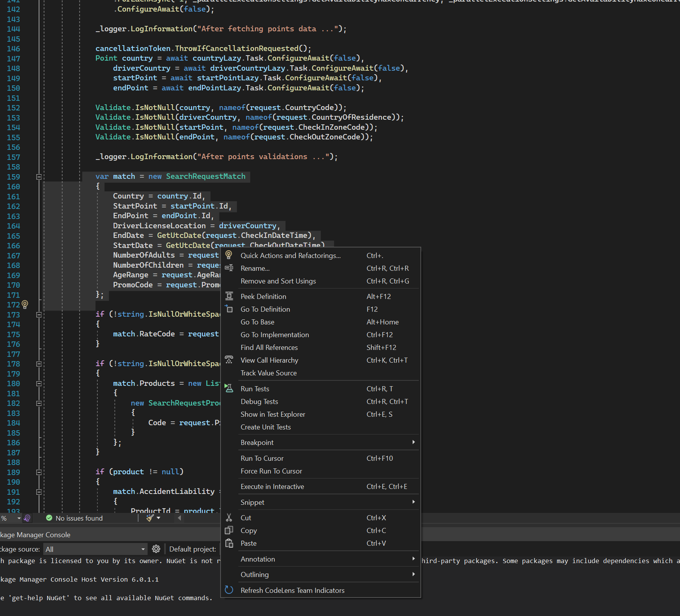Click the Paste clipboard icon
Image resolution: width=680 pixels, height=616 pixels.
point(229,543)
